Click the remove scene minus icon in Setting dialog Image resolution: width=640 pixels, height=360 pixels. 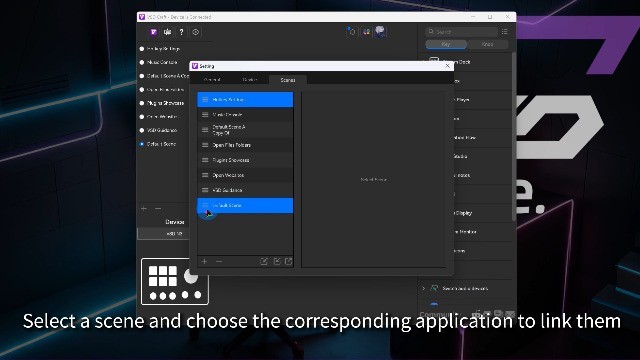tap(219, 261)
